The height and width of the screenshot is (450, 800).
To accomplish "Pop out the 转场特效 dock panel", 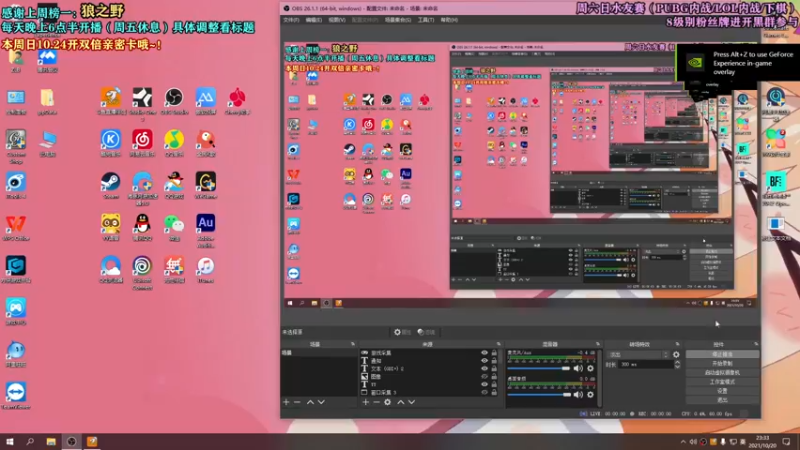I will tap(678, 344).
